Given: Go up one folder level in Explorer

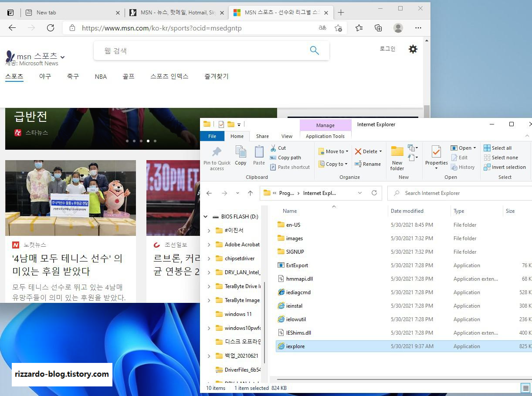Looking at the screenshot, I should [250, 193].
